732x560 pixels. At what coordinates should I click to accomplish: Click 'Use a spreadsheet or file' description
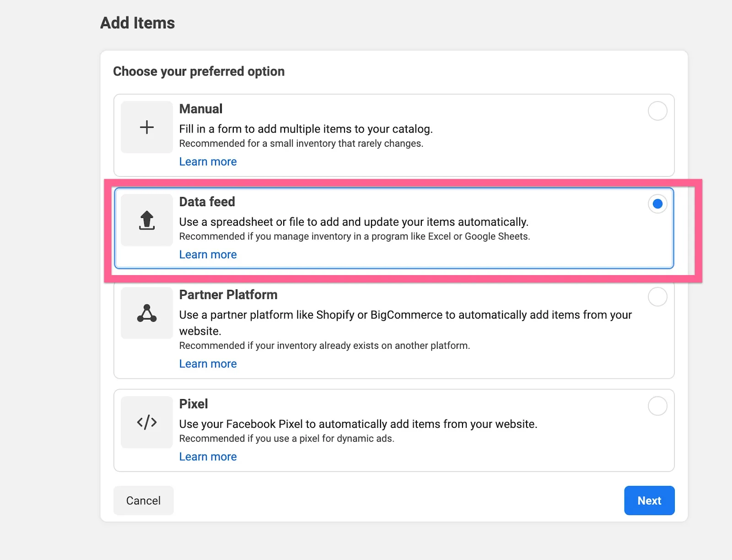point(354,222)
